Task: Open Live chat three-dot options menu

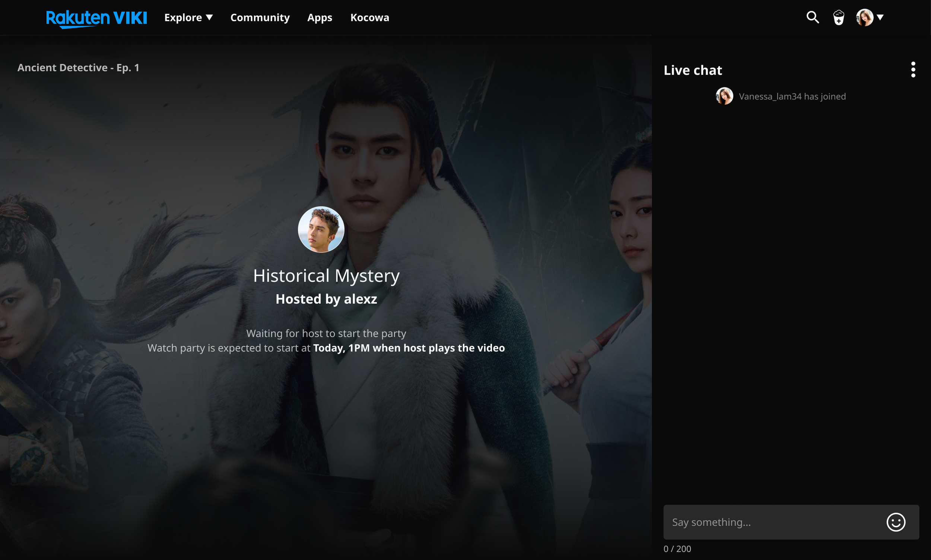Action: pyautogui.click(x=913, y=70)
